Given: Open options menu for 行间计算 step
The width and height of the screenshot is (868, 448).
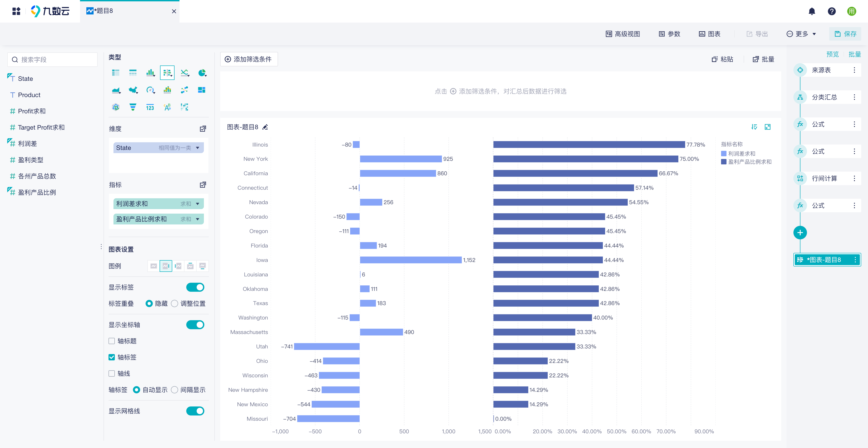Looking at the screenshot, I should pos(854,178).
